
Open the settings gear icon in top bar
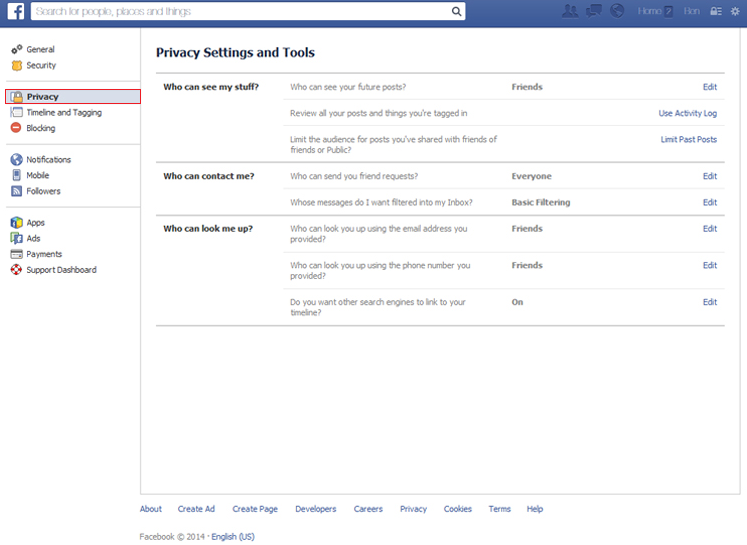pyautogui.click(x=735, y=11)
